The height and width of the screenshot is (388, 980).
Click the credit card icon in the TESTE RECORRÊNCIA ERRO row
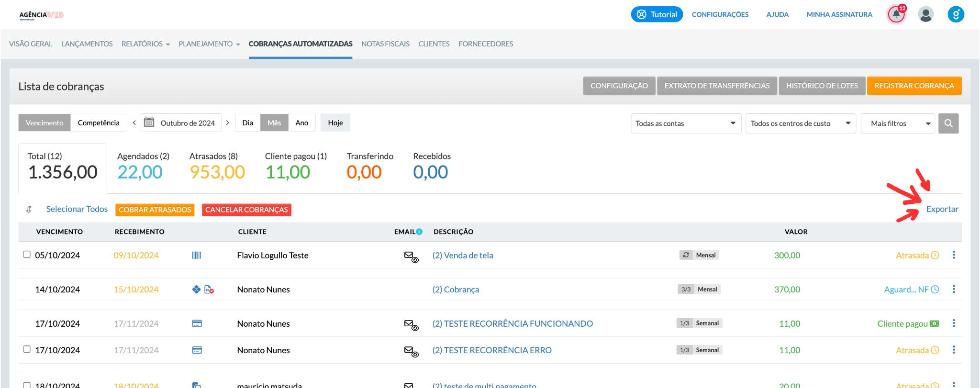click(x=197, y=350)
